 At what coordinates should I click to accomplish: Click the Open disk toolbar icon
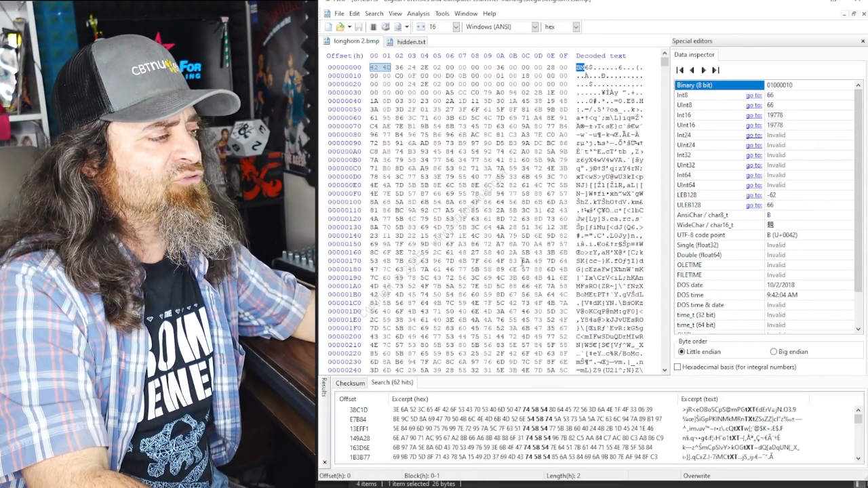point(385,27)
